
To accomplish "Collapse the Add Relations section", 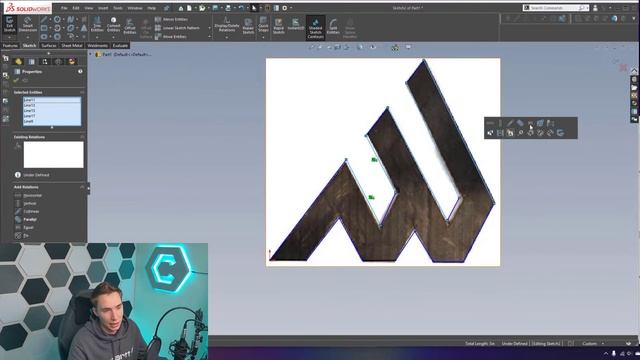I will pyautogui.click(x=82, y=187).
